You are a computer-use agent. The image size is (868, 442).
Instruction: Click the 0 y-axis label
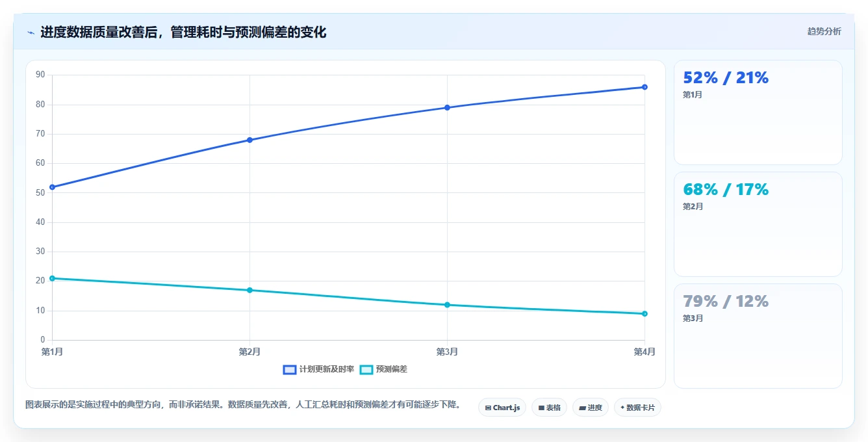tap(43, 340)
